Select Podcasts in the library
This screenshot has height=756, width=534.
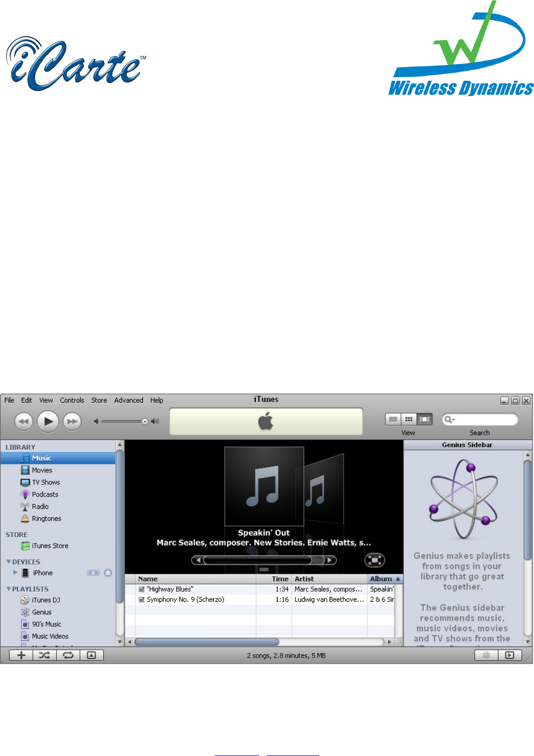coord(58,494)
